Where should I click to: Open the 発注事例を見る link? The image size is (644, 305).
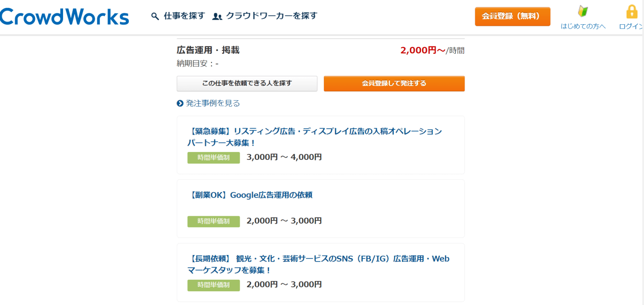coord(212,103)
